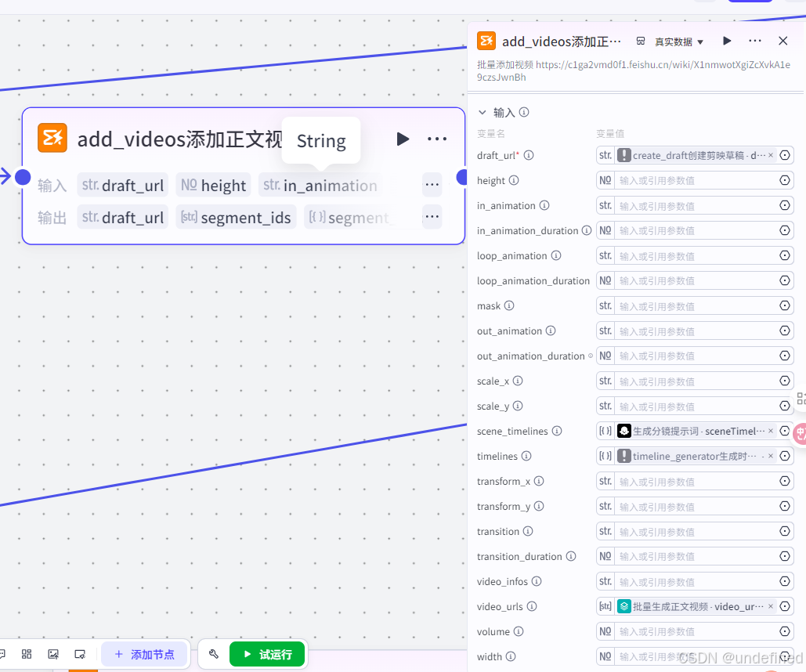Open reference picker for height field
Screen dimensions: 806x672
(x=785, y=180)
